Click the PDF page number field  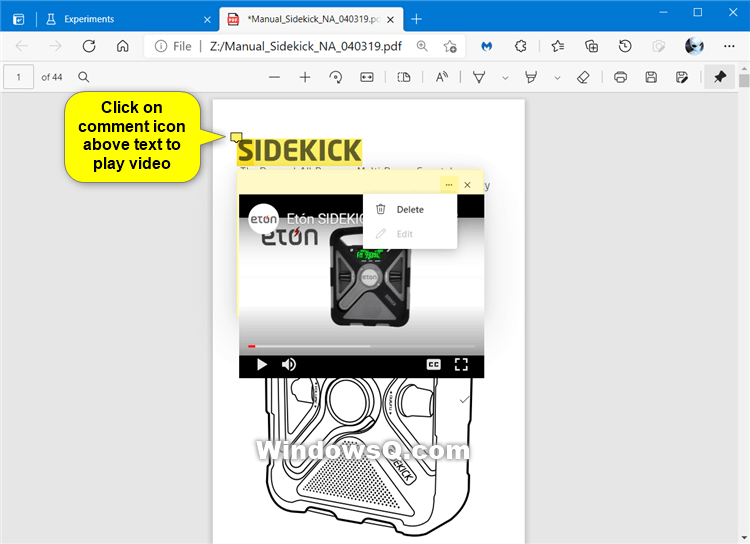click(19, 77)
